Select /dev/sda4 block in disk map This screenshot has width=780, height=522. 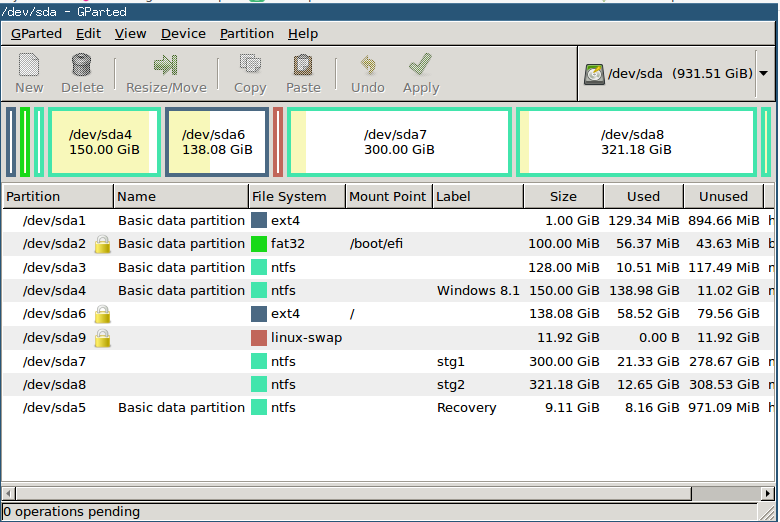coord(104,142)
